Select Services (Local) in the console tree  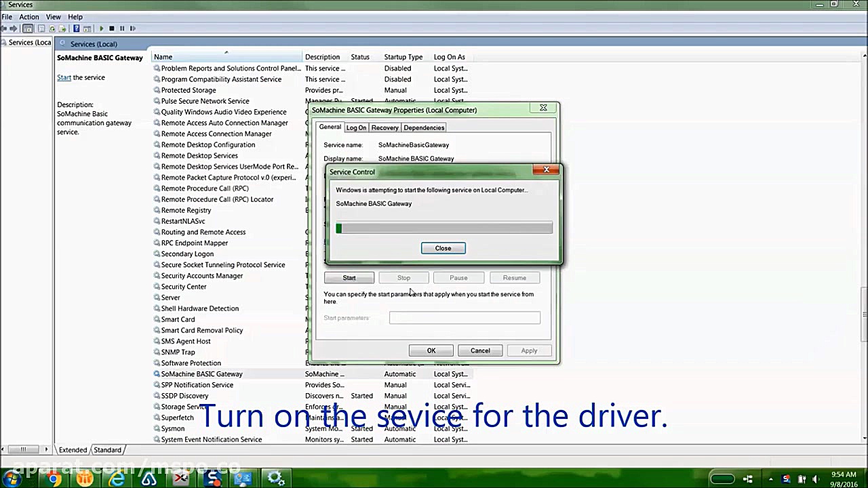26,42
